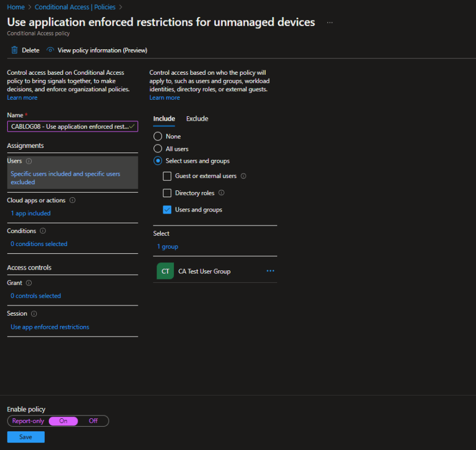Select the Include tab

164,118
